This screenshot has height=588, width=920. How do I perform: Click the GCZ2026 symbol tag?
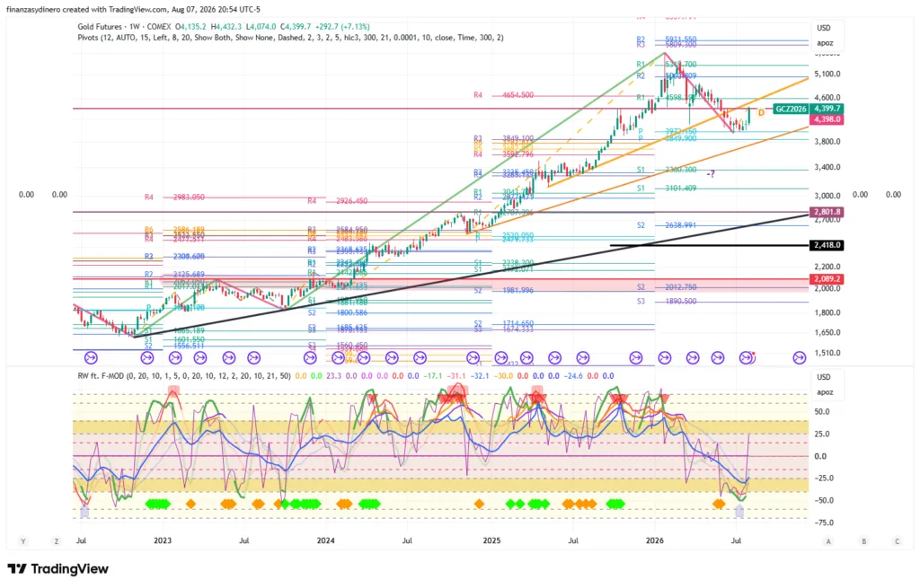(791, 109)
